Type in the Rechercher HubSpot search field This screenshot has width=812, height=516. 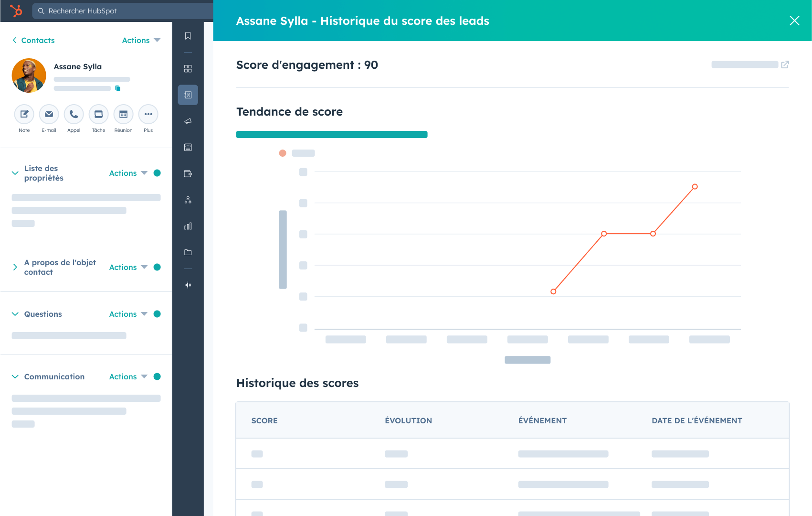pyautogui.click(x=124, y=11)
